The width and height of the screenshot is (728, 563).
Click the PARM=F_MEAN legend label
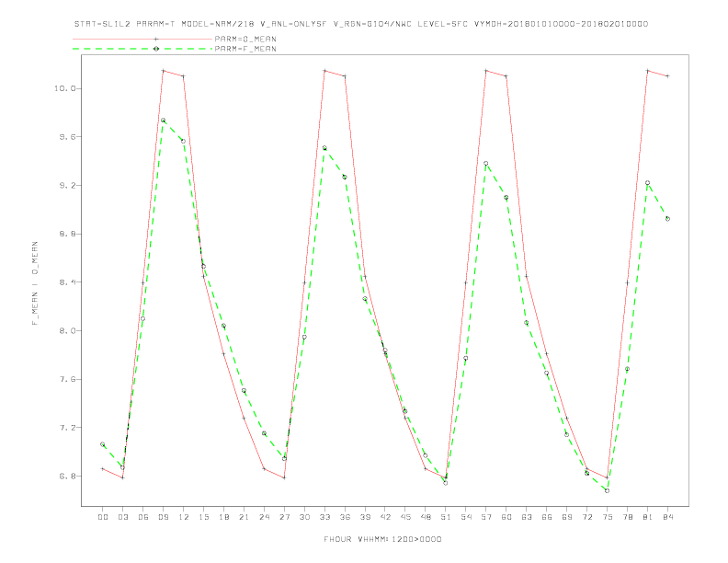(245, 49)
